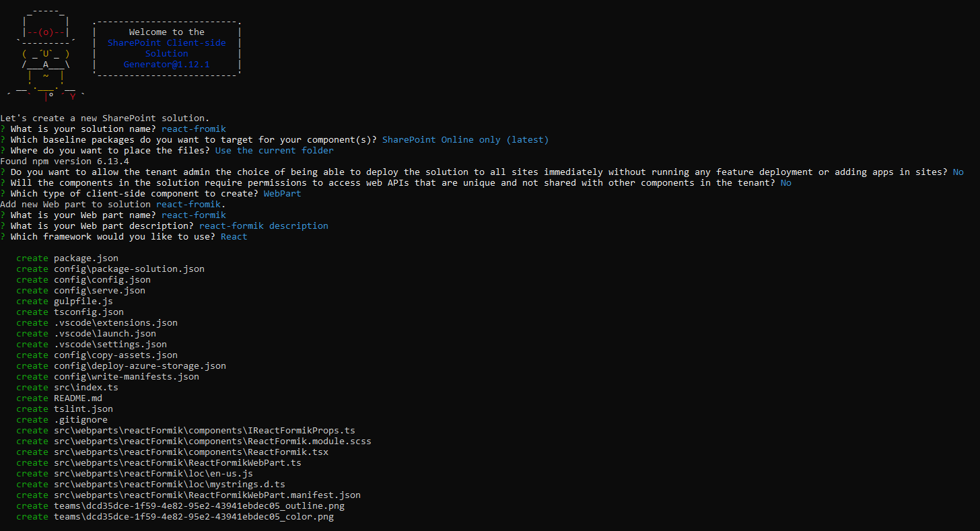The width and height of the screenshot is (980, 531).
Task: Click the 'React' framework answer
Action: (234, 236)
